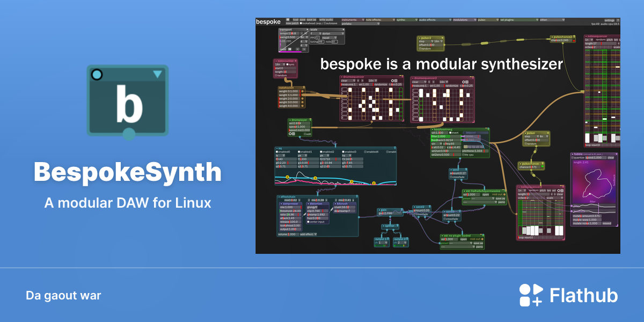The height and width of the screenshot is (322, 644).
Task: Click the save as button in top bar
Action: click(x=311, y=19)
